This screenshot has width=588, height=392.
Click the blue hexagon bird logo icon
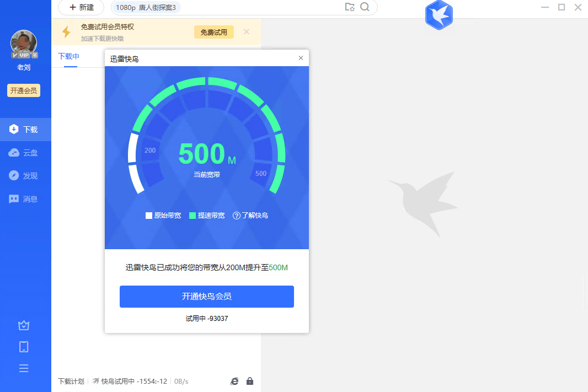pyautogui.click(x=439, y=15)
